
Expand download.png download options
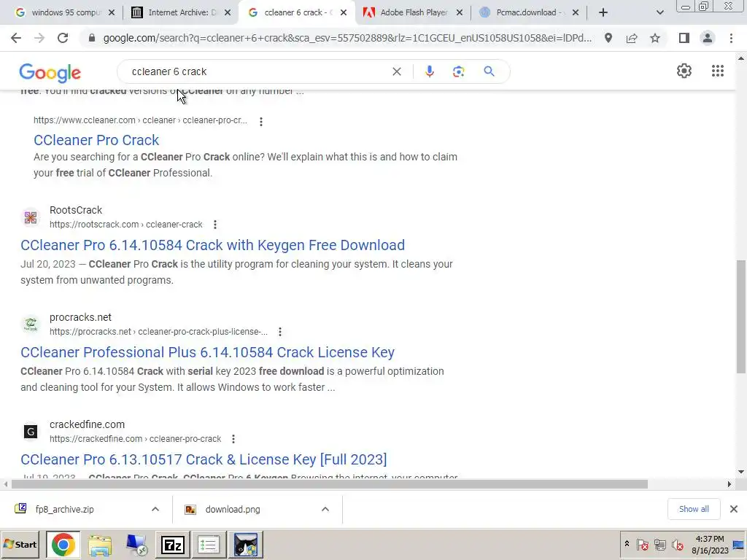pos(325,509)
